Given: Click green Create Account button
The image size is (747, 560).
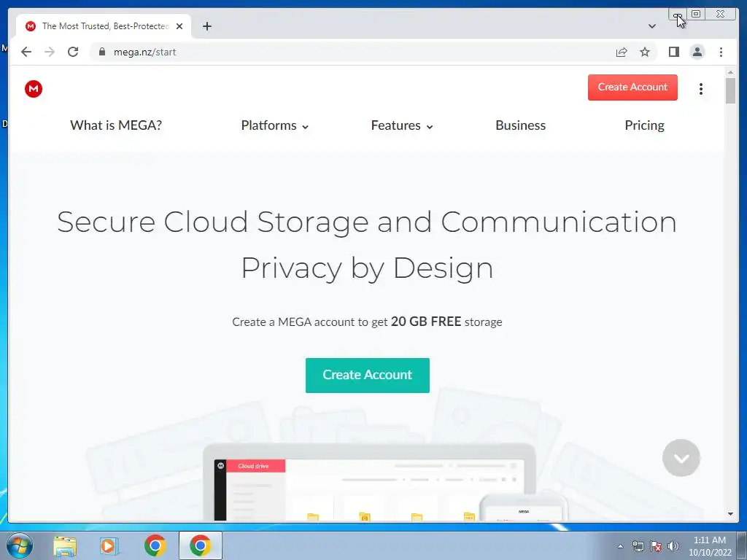Looking at the screenshot, I should click(x=368, y=376).
